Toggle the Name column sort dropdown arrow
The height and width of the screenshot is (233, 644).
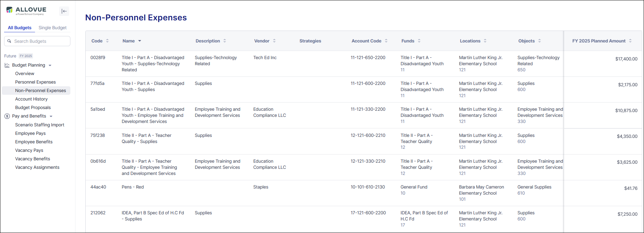[x=140, y=41]
